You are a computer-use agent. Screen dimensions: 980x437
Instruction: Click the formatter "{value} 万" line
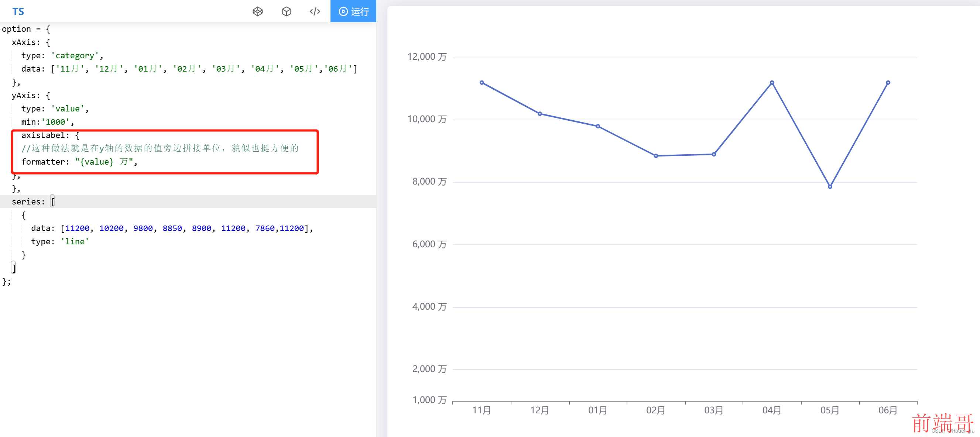coord(79,162)
